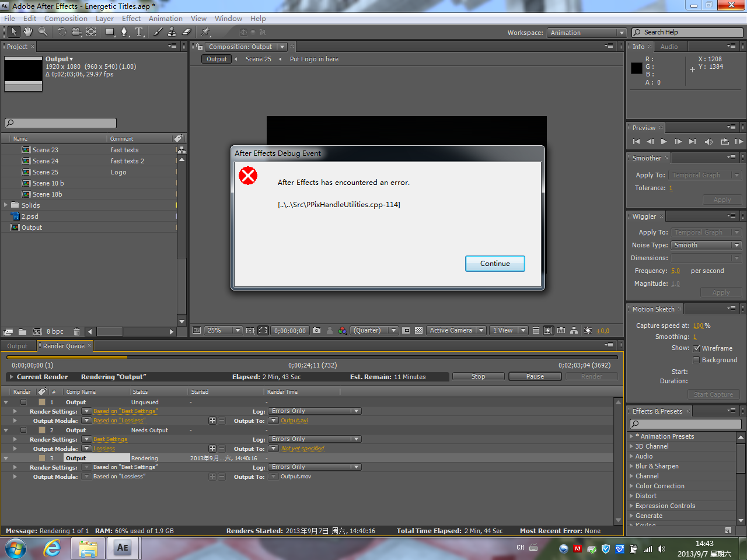Toggle the Wireframe checkbox
This screenshot has width=747, height=560.
point(697,348)
